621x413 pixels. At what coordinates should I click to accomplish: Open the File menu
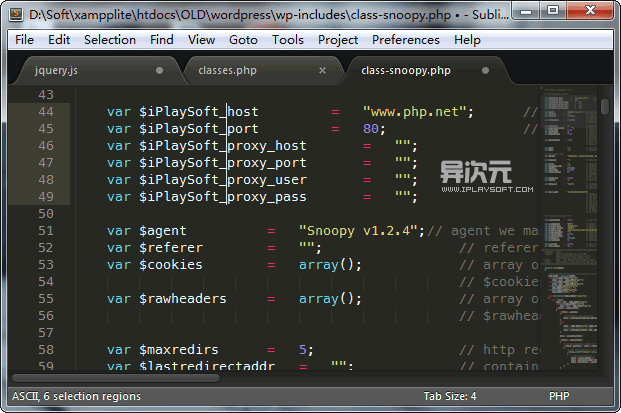point(24,40)
